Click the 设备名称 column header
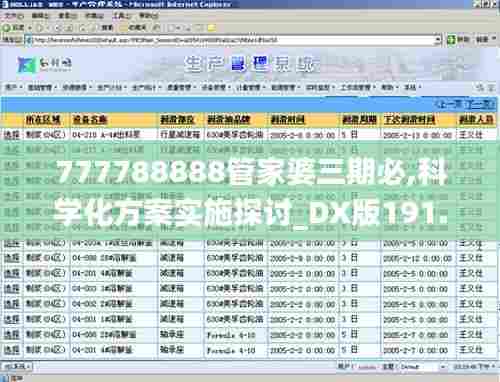Screen dimensions: 500x382 tap(90, 119)
